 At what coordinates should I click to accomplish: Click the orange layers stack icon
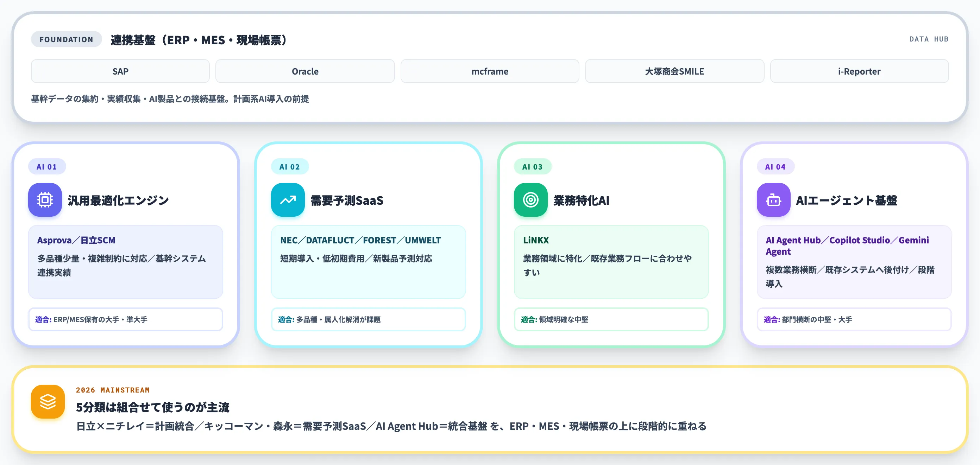(x=48, y=401)
